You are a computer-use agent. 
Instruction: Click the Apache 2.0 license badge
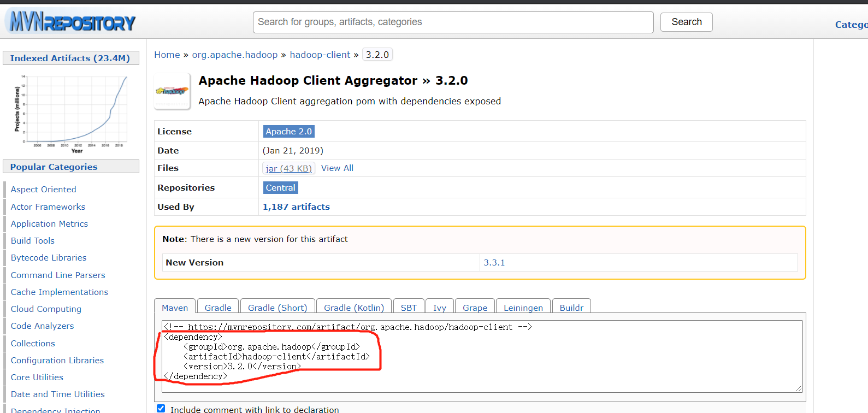[x=288, y=132]
